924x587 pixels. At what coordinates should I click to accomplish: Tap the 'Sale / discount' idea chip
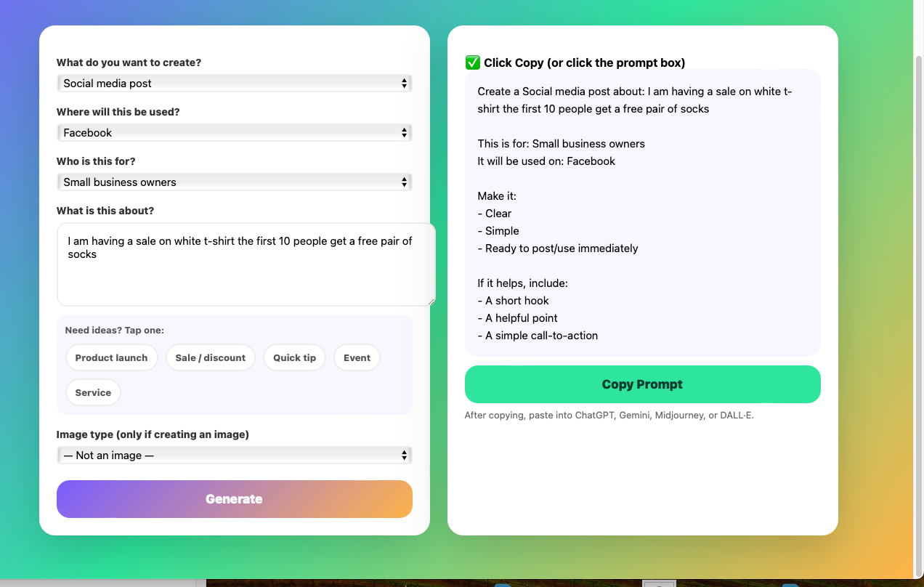(x=211, y=357)
